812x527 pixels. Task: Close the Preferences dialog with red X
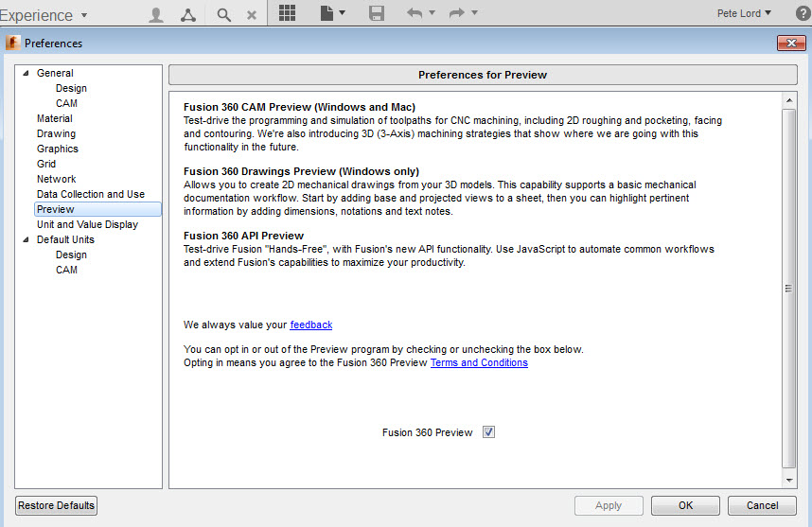tap(791, 43)
